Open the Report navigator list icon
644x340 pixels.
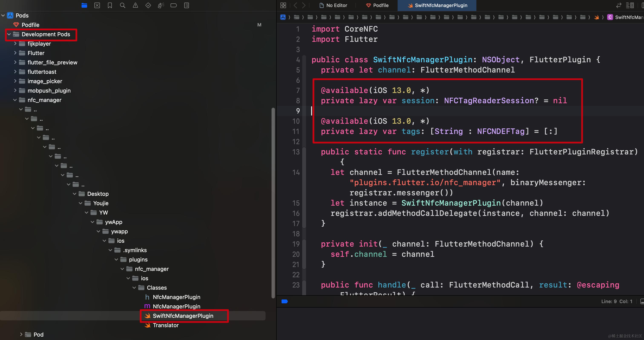coord(187,5)
